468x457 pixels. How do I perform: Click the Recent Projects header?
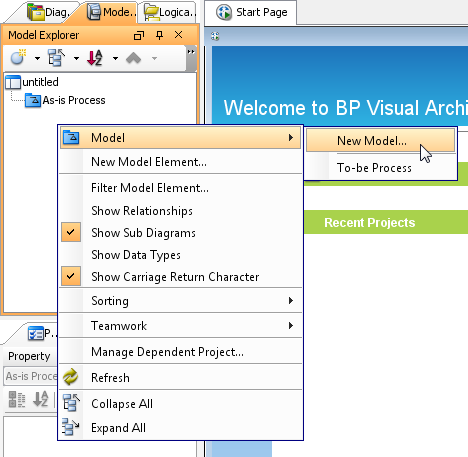coord(369,222)
